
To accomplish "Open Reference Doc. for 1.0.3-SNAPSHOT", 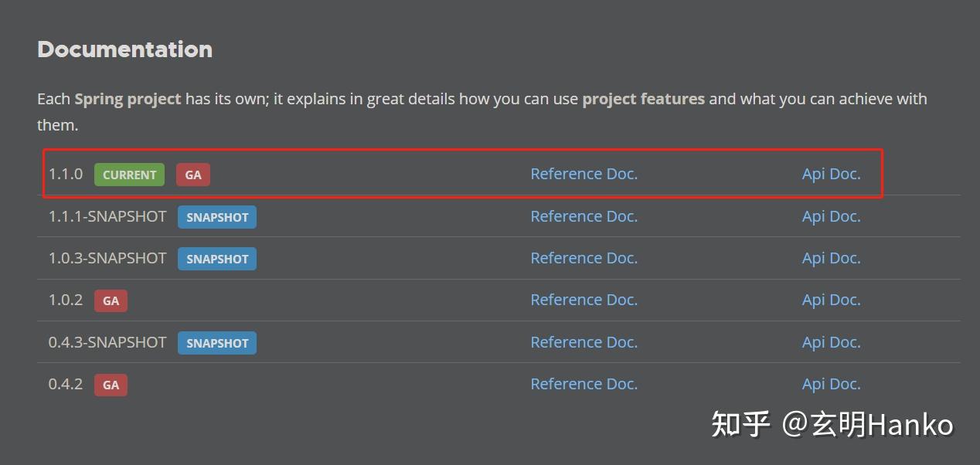I will [x=584, y=259].
